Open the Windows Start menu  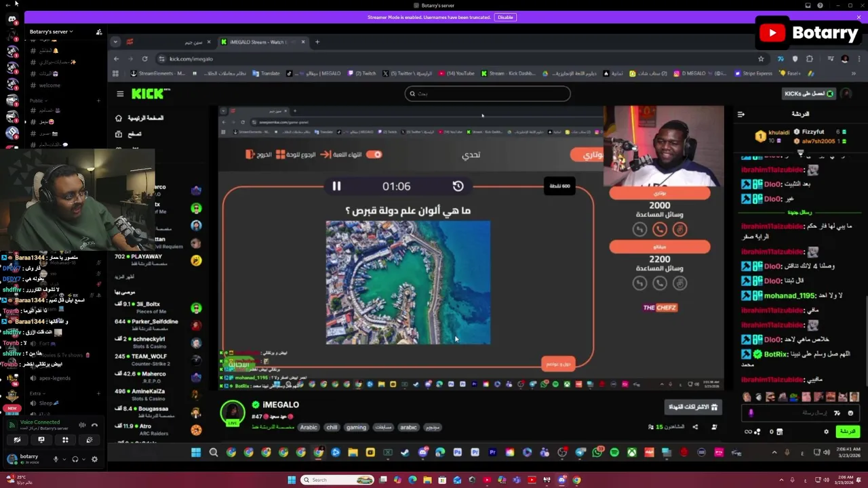point(292,480)
